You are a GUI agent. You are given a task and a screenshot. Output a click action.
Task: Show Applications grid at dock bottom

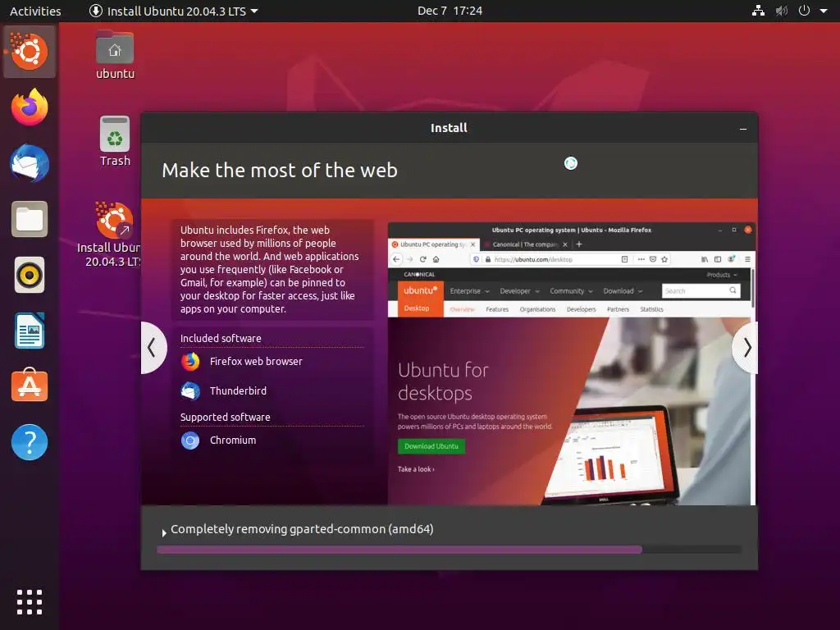tap(30, 602)
